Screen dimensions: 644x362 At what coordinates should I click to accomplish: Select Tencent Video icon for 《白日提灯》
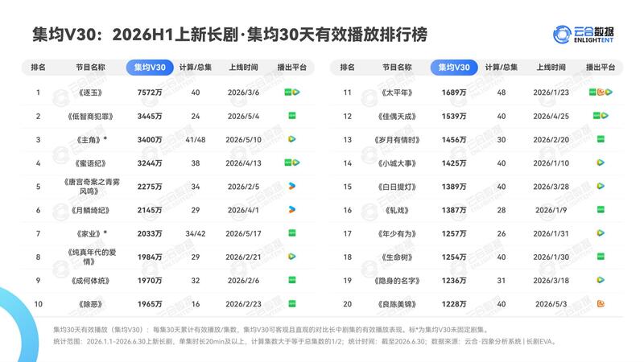(601, 186)
